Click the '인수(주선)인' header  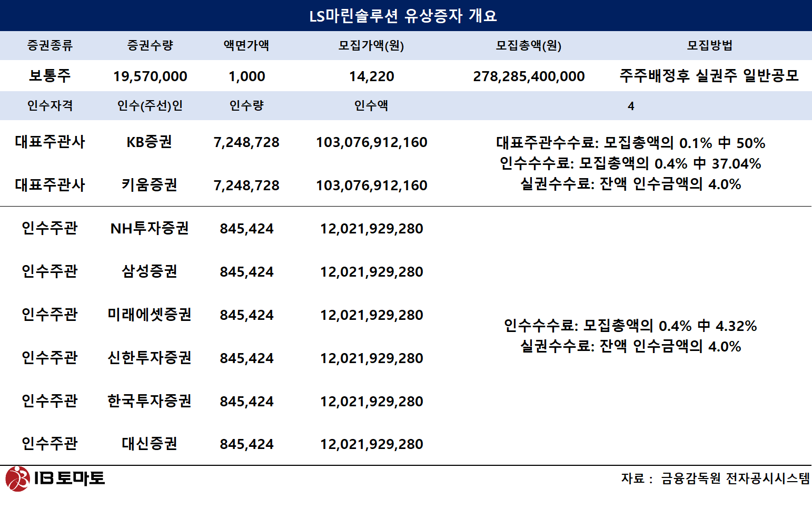pyautogui.click(x=150, y=106)
